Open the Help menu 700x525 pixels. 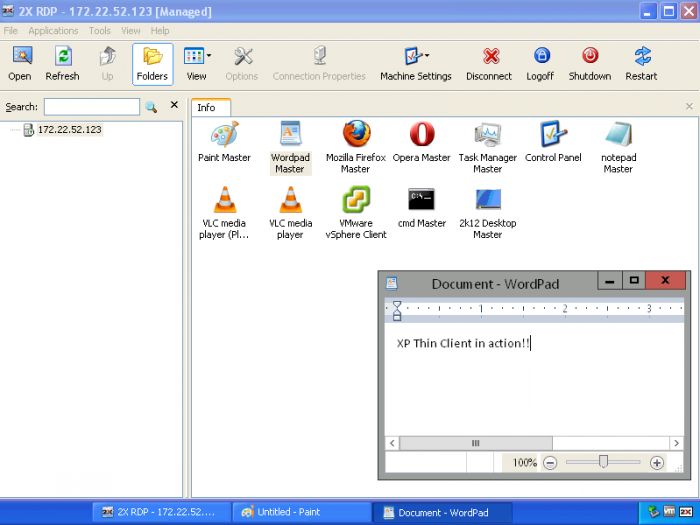(x=160, y=31)
